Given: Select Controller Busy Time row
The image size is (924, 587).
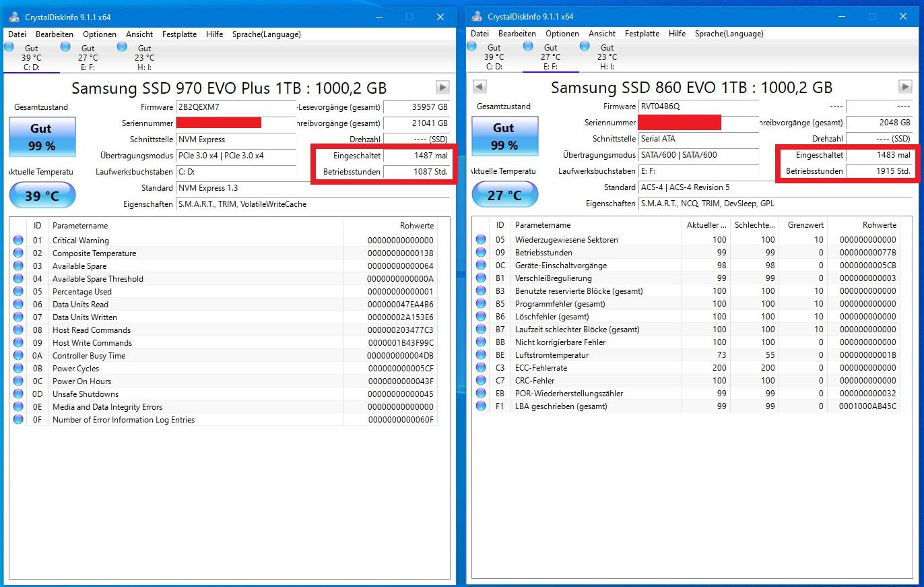Looking at the screenshot, I should (x=223, y=356).
